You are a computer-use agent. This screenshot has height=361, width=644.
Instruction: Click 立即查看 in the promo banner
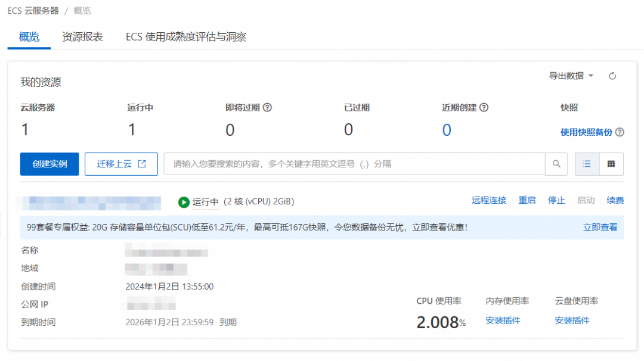[600, 228]
